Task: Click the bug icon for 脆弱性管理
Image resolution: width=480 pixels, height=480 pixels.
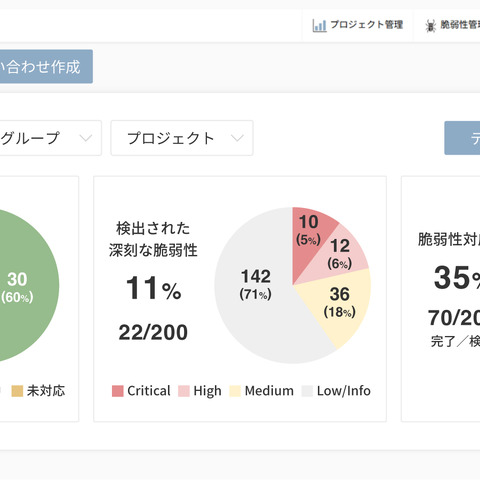Action: coord(431,26)
